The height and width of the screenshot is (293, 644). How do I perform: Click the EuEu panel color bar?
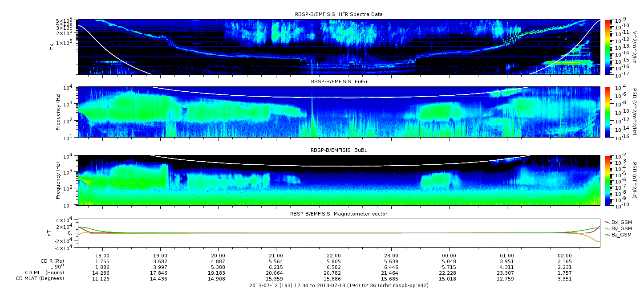[607, 112]
